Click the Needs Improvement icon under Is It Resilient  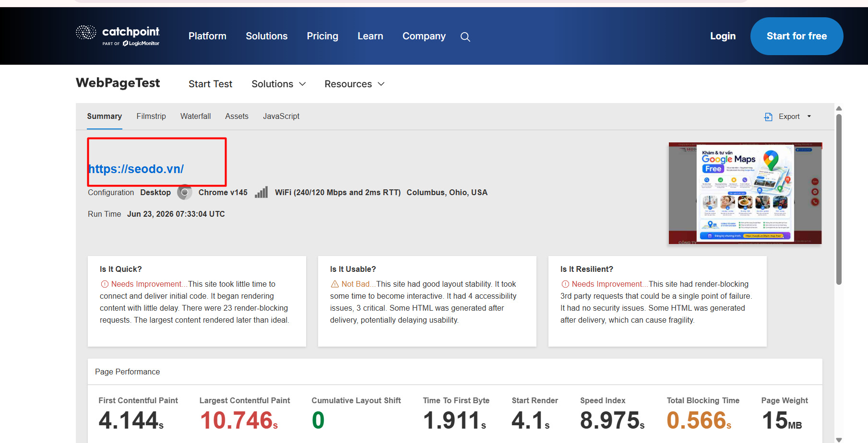[x=565, y=284]
